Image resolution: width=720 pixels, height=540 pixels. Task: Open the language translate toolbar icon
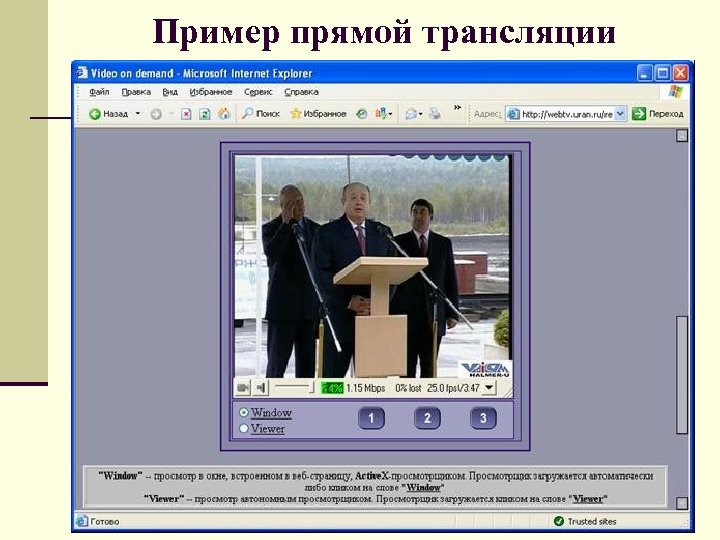[381, 113]
